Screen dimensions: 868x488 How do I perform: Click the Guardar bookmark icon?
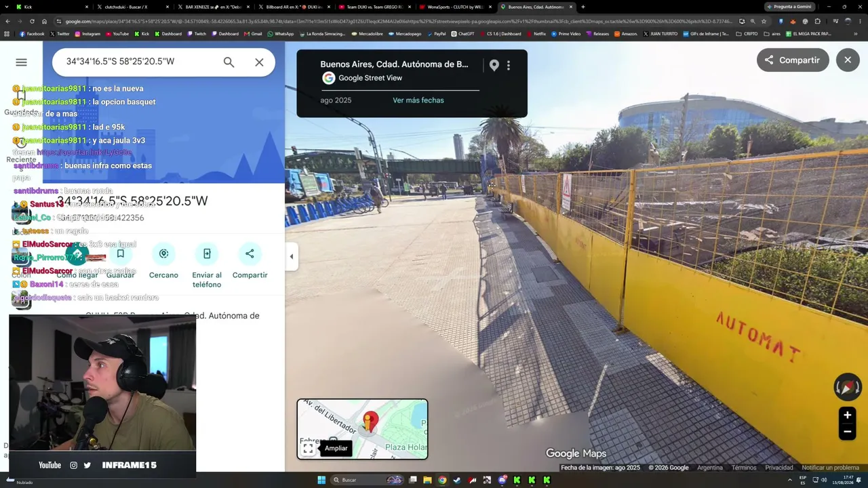click(x=120, y=253)
